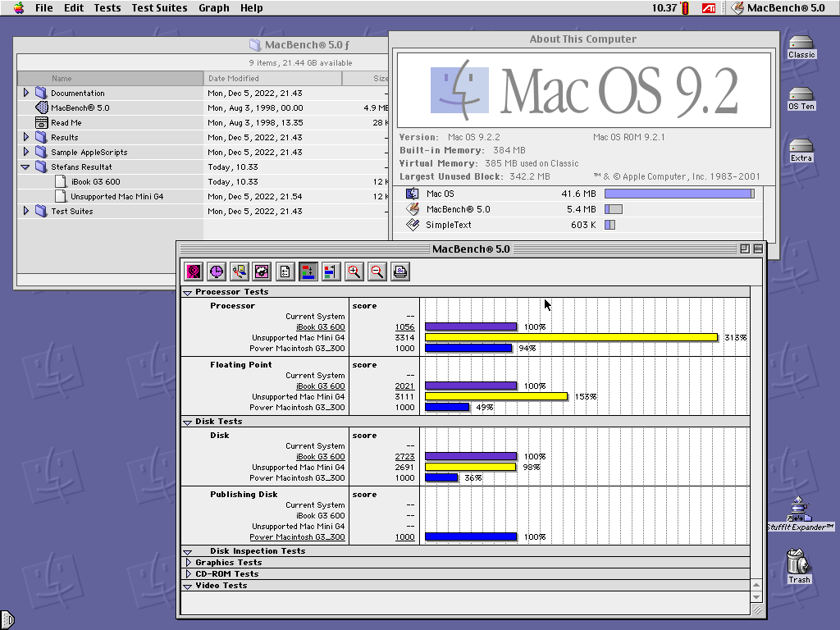840x630 pixels.
Task: Open the Tests menu
Action: pyautogui.click(x=107, y=8)
